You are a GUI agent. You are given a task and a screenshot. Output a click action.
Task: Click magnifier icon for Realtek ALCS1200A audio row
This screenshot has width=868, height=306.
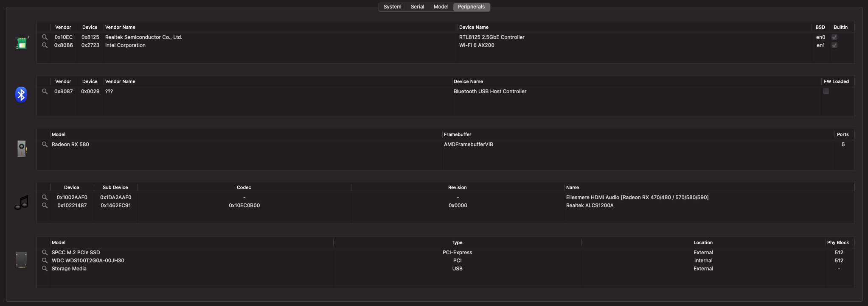coord(45,206)
